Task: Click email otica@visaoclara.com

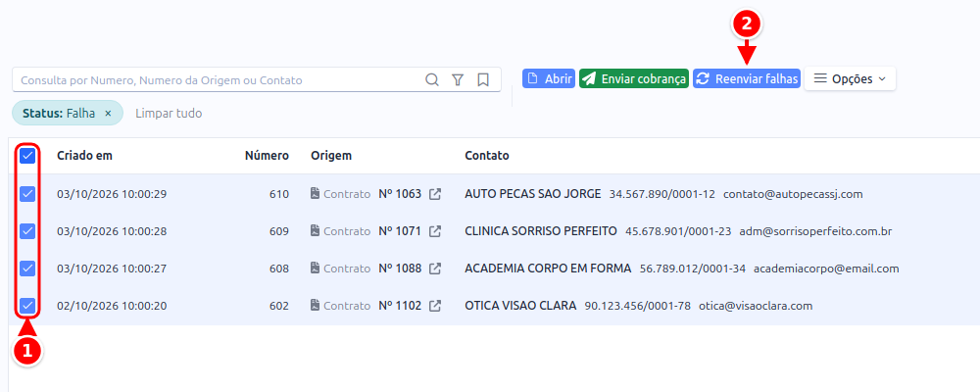Action: (756, 306)
